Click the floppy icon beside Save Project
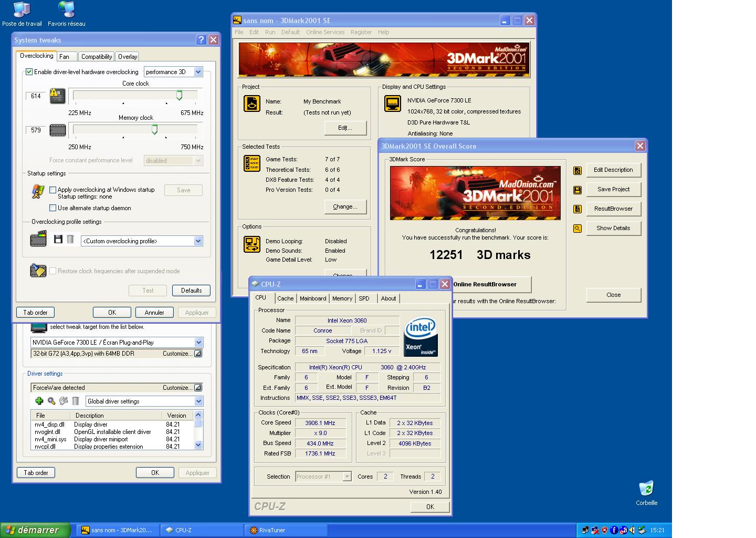The height and width of the screenshot is (538, 756). click(x=577, y=190)
